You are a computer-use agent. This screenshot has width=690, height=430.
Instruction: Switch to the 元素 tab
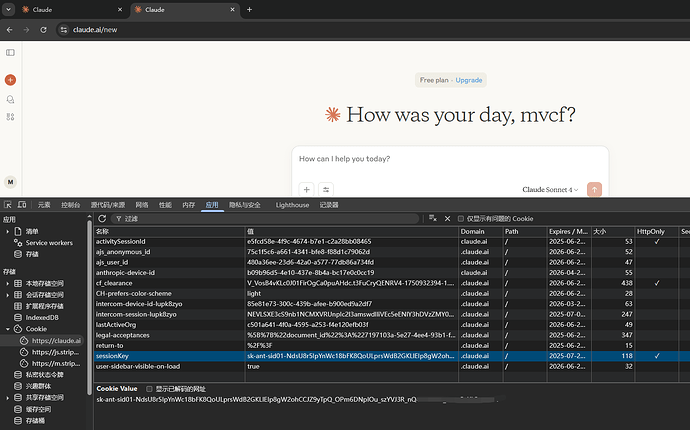(44, 205)
